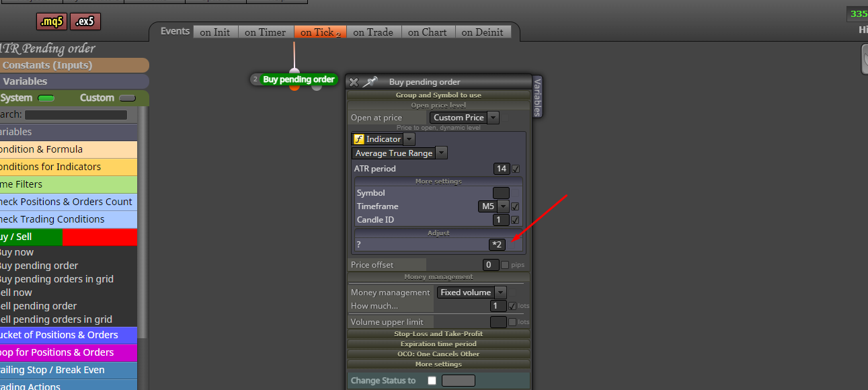868x390 pixels.
Task: Switch to the on Init tab
Action: point(215,32)
